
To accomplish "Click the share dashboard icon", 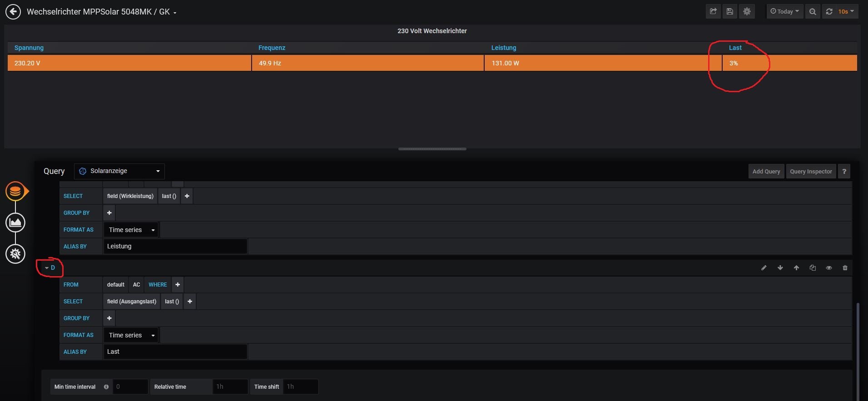I will click(713, 11).
